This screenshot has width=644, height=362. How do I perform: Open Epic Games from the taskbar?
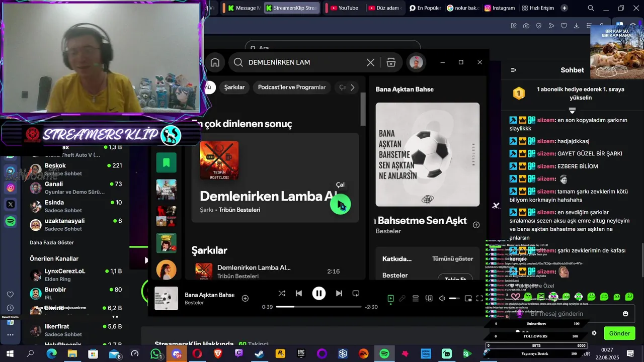pos(301,354)
